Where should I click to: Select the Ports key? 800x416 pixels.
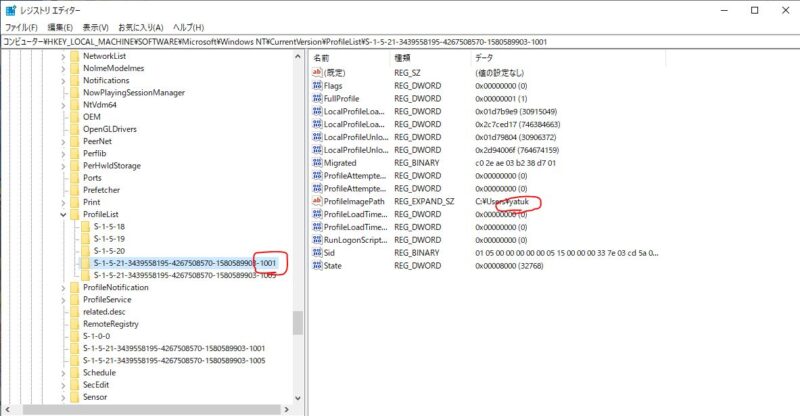point(92,178)
